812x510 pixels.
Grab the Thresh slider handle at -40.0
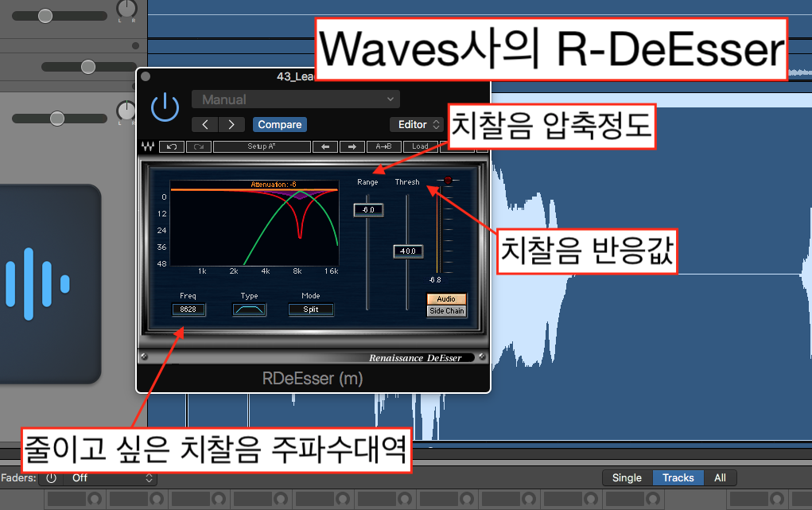click(x=408, y=251)
